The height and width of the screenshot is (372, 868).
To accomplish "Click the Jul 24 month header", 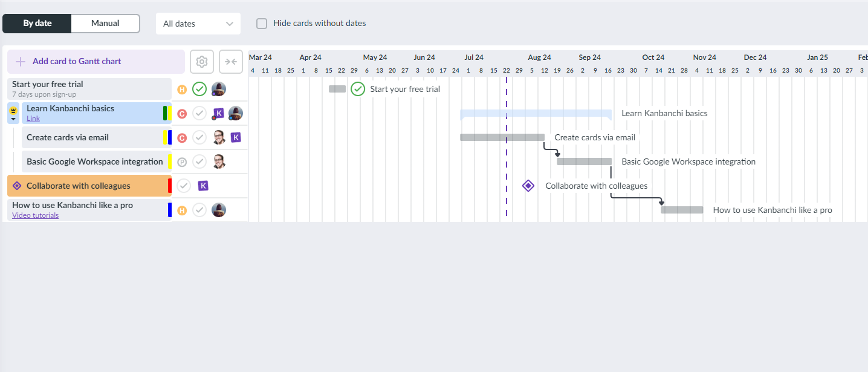I will click(x=474, y=57).
